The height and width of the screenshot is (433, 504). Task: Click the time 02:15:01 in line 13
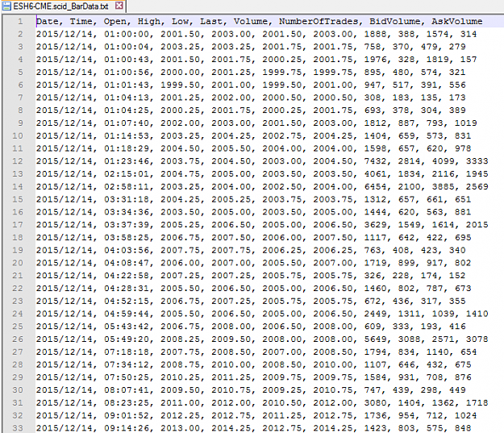click(x=127, y=174)
